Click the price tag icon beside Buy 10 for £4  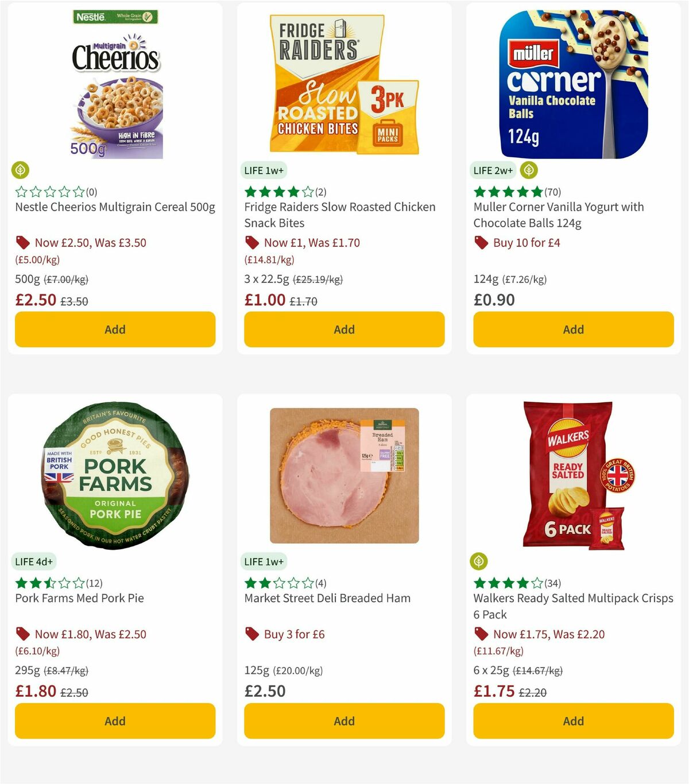pos(481,242)
